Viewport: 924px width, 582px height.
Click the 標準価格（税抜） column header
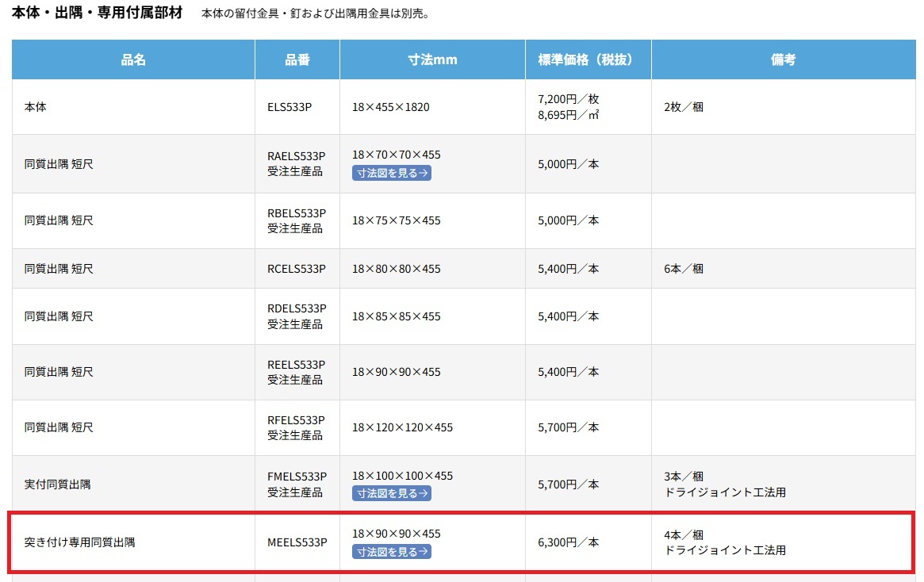(588, 59)
